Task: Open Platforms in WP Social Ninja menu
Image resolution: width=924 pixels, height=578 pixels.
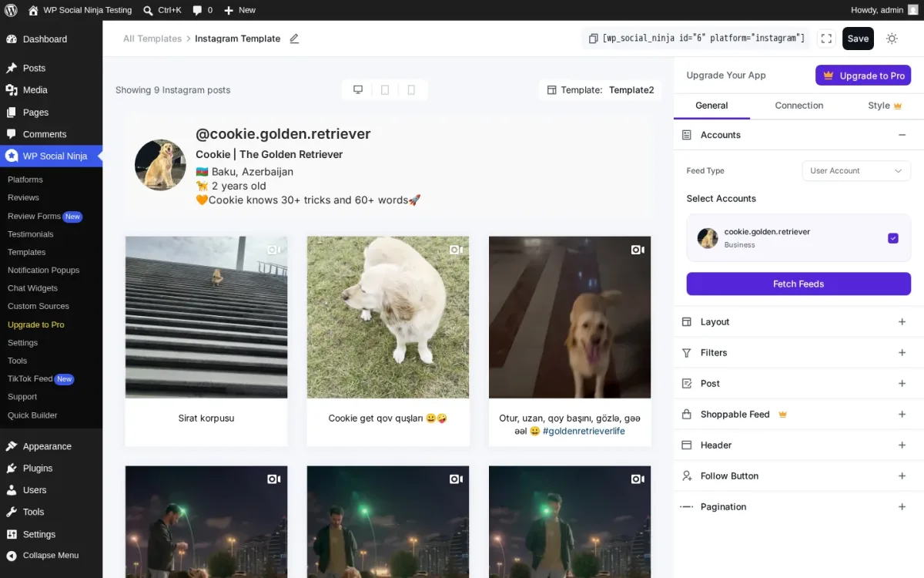Action: (25, 180)
